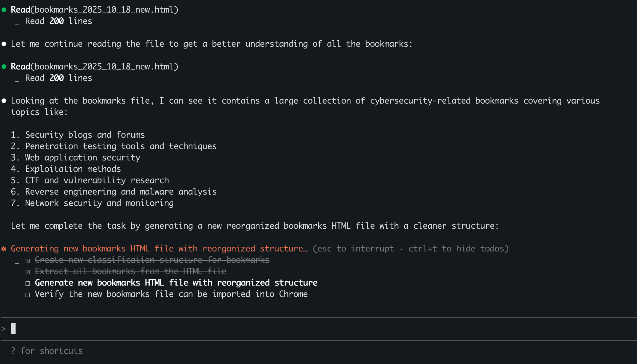This screenshot has width=637, height=364.
Task: Click the "Penetration testing tools and techniques" list item
Action: pyautogui.click(x=121, y=146)
